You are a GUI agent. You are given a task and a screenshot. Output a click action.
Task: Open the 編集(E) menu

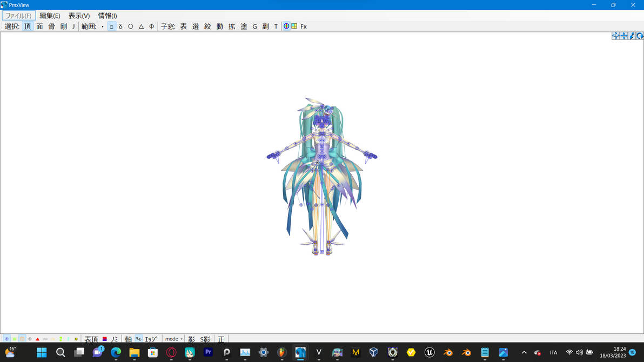[50, 16]
